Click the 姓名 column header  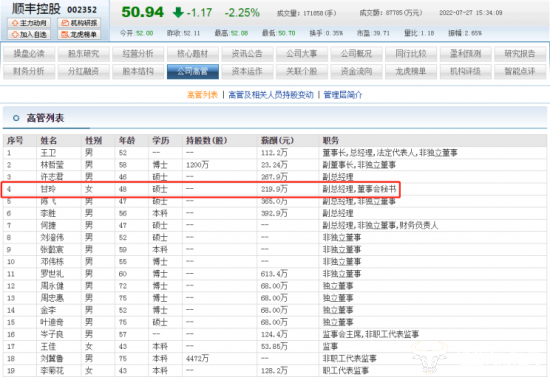click(49, 141)
